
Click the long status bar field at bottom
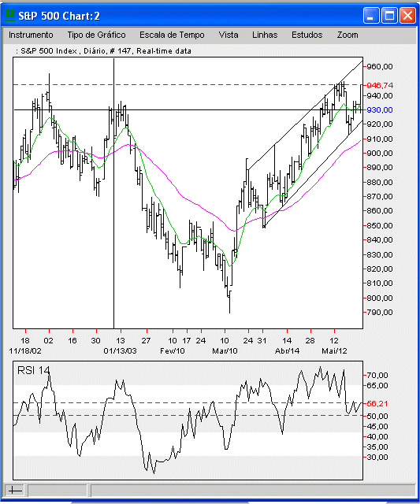253,491
